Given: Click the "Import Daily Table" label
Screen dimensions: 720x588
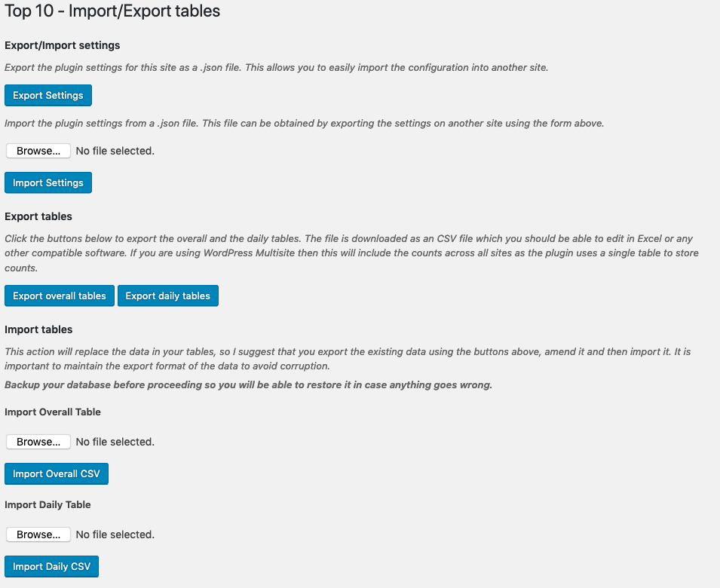Looking at the screenshot, I should 47,504.
